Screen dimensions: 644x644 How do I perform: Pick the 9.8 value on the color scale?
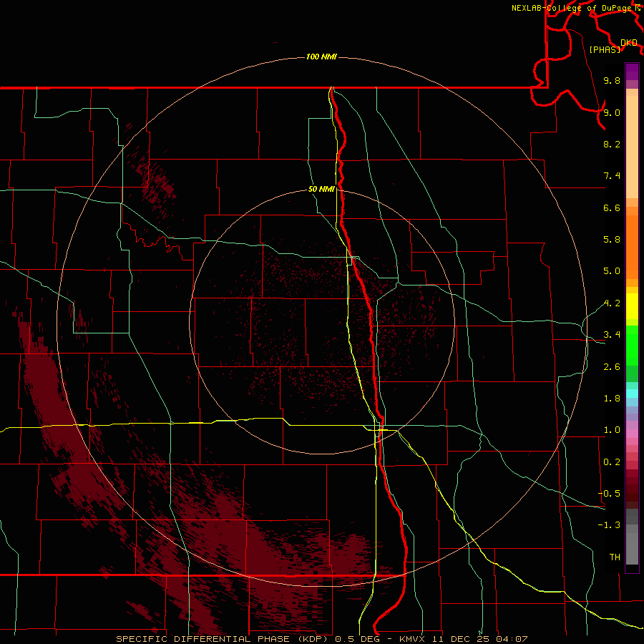tap(612, 80)
